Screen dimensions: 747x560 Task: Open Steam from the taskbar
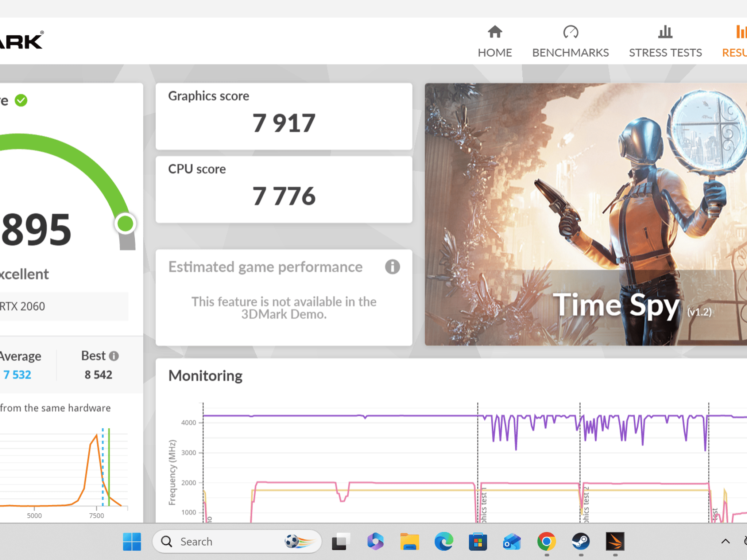[x=581, y=541]
